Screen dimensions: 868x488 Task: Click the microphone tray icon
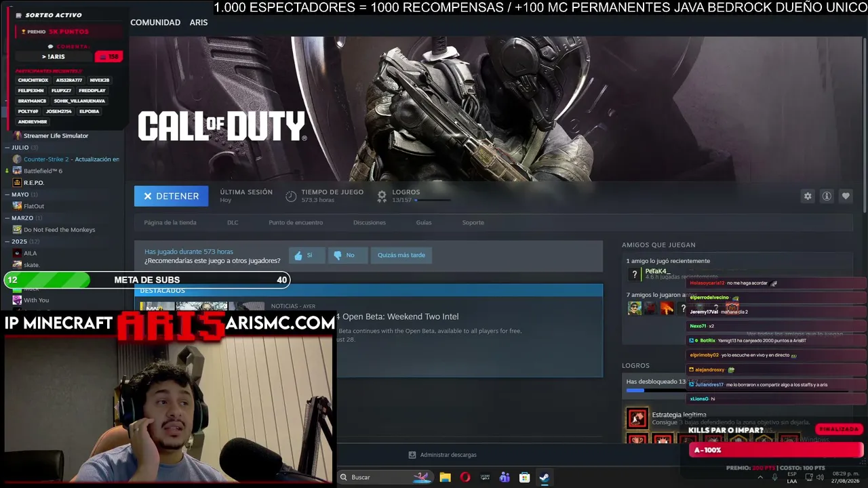(774, 477)
